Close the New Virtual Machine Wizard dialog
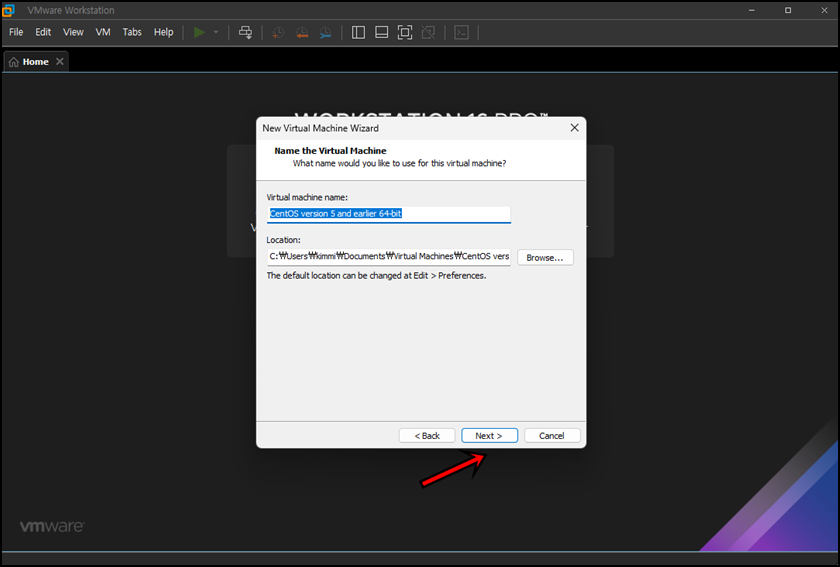840x567 pixels. 574,128
